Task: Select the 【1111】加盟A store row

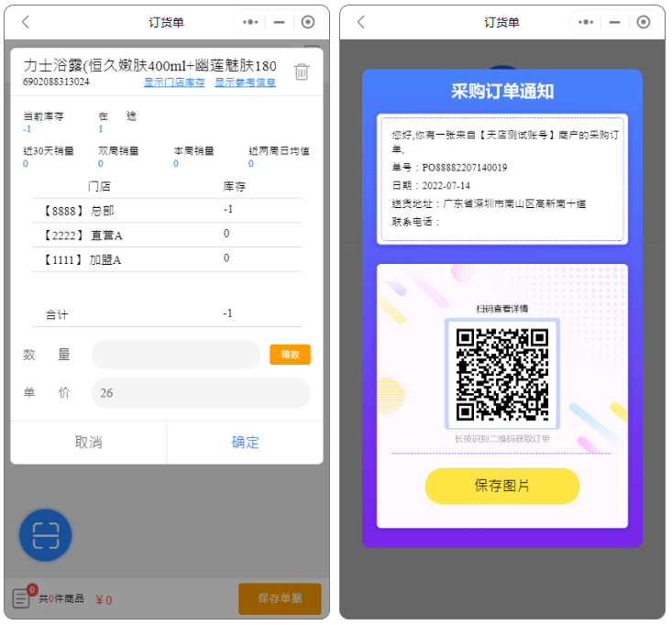Action: tap(167, 259)
